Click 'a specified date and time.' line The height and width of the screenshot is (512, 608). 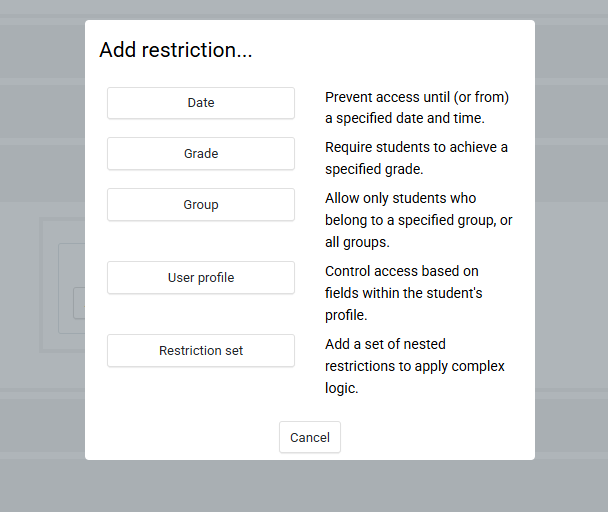[405, 118]
